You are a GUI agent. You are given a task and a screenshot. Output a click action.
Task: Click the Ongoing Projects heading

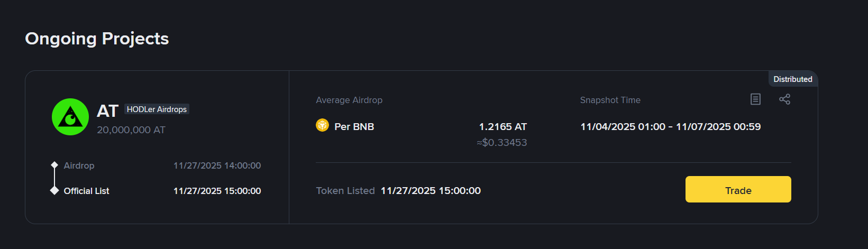tap(97, 39)
